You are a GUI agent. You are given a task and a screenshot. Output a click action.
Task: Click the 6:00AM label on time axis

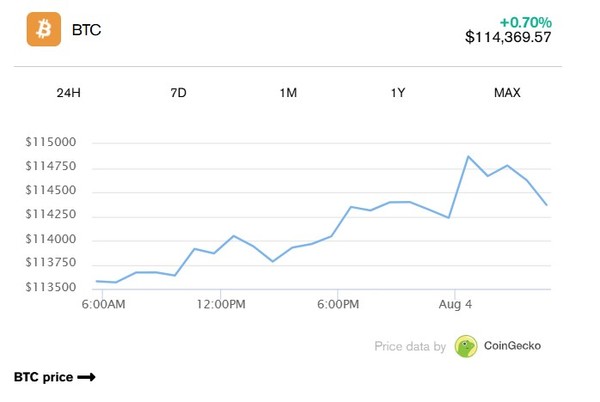[x=102, y=303]
